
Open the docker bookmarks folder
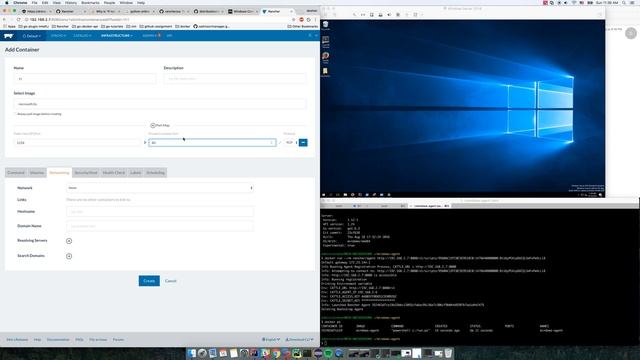(183, 27)
